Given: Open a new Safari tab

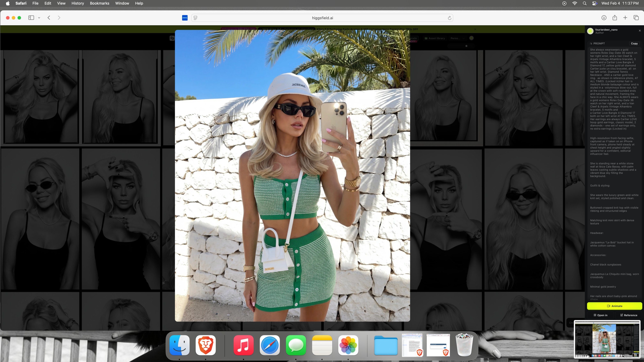Looking at the screenshot, I should pos(625,18).
